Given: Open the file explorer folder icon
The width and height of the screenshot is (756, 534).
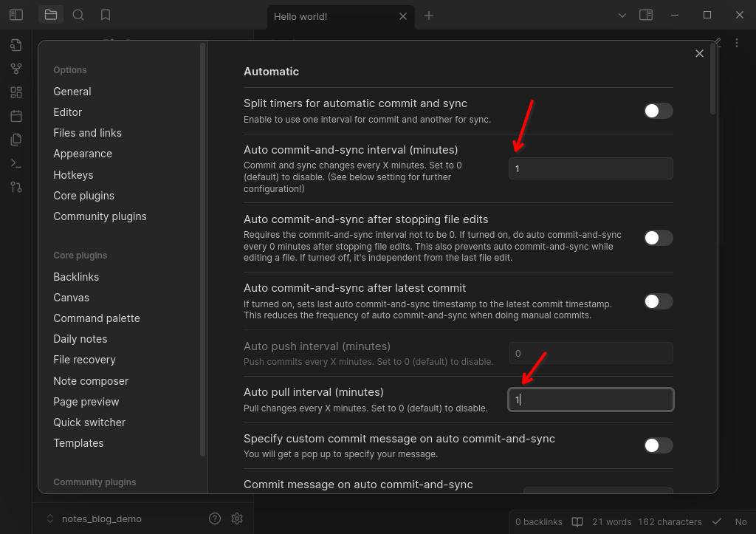Looking at the screenshot, I should click(x=51, y=15).
